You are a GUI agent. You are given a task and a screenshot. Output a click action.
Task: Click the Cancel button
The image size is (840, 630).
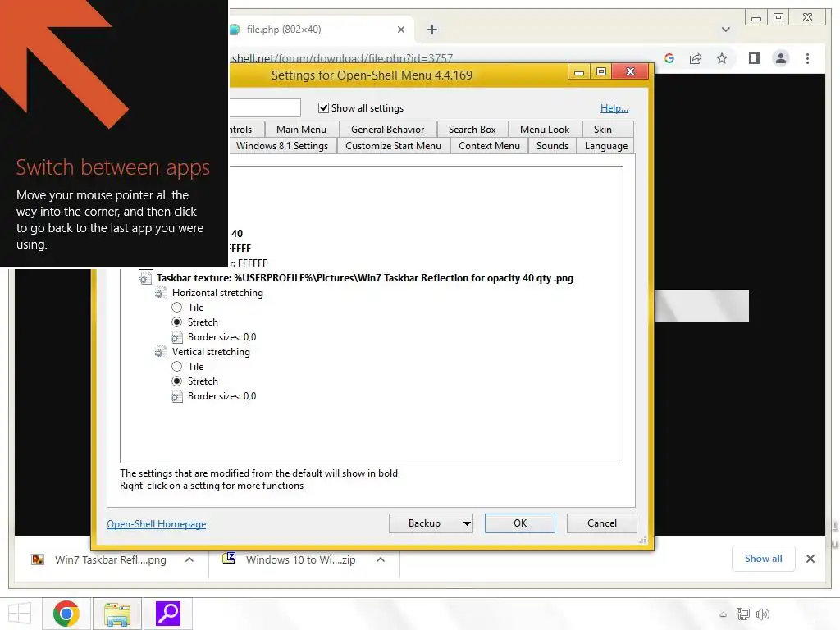tap(601, 523)
